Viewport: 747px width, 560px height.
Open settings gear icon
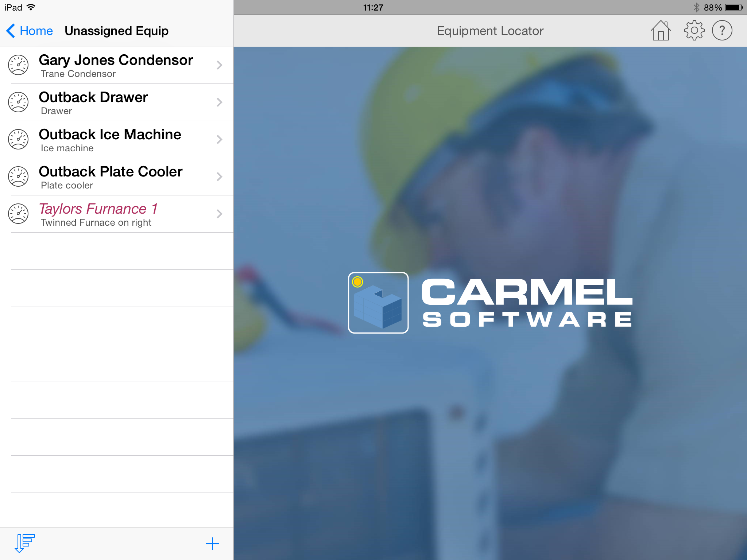(694, 31)
